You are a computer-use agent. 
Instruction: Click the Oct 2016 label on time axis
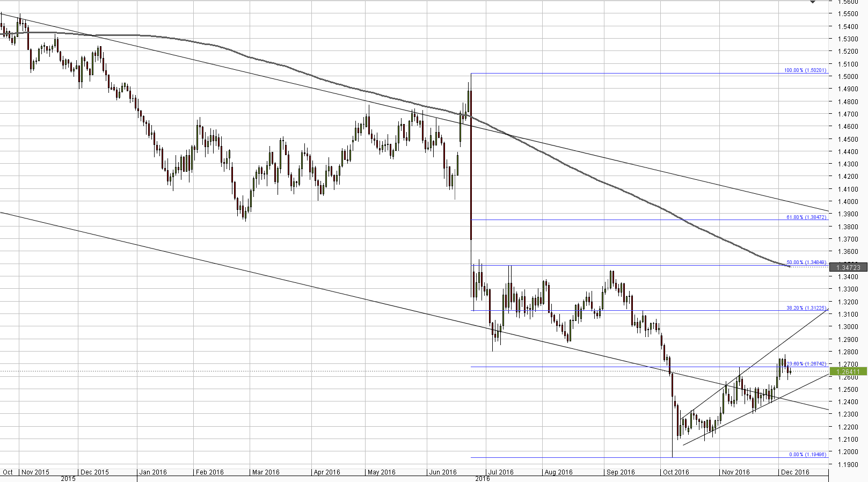coord(676,472)
